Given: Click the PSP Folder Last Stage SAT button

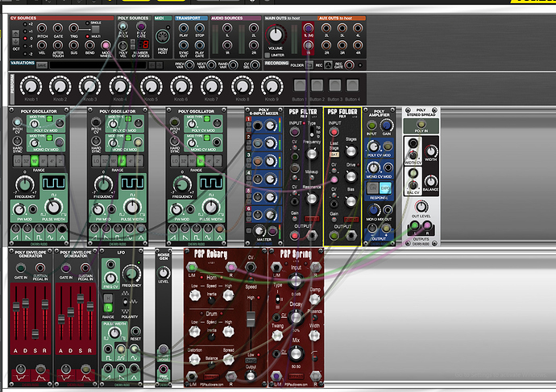Looking at the screenshot, I should click(x=334, y=155).
